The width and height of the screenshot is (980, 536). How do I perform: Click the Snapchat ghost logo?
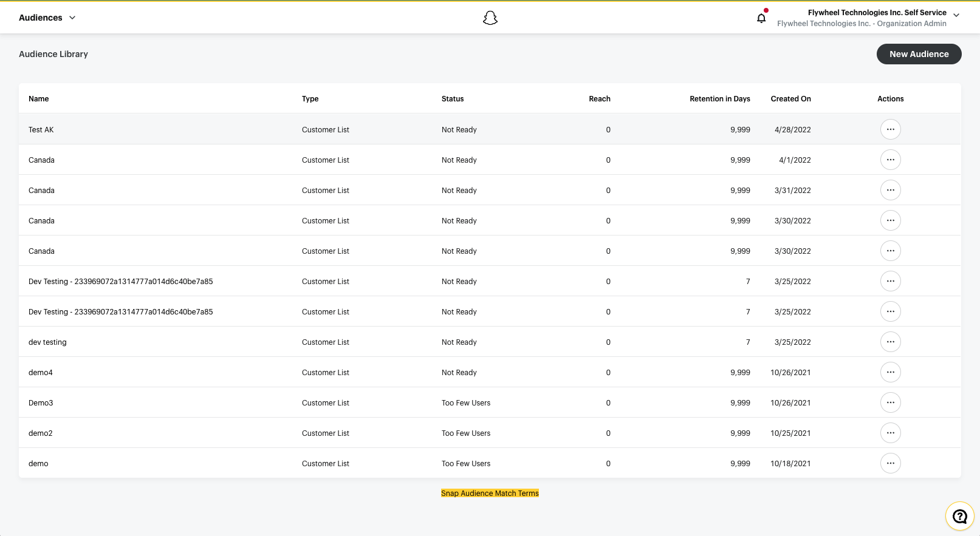(x=490, y=18)
